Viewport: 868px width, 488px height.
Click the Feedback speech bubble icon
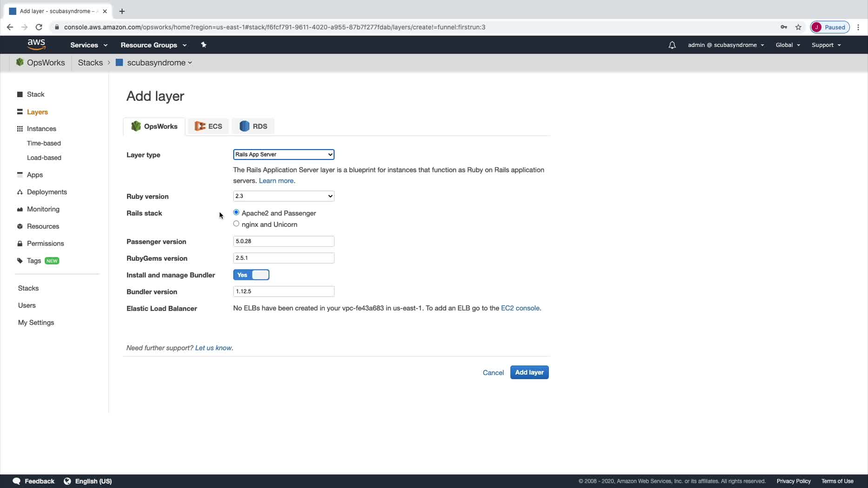tap(16, 481)
